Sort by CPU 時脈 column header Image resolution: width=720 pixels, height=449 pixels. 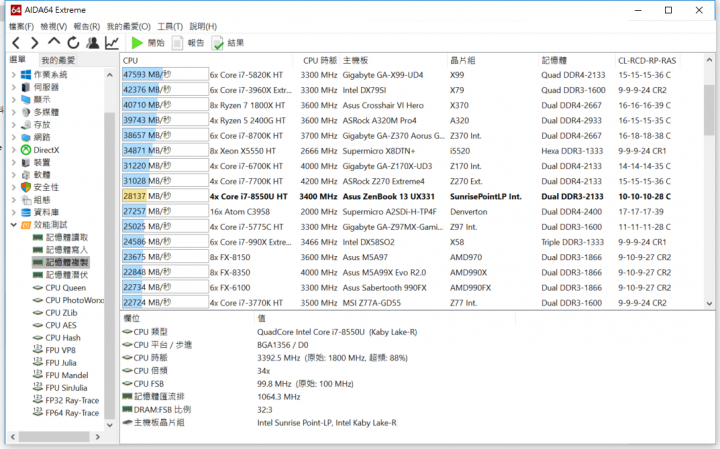320,61
